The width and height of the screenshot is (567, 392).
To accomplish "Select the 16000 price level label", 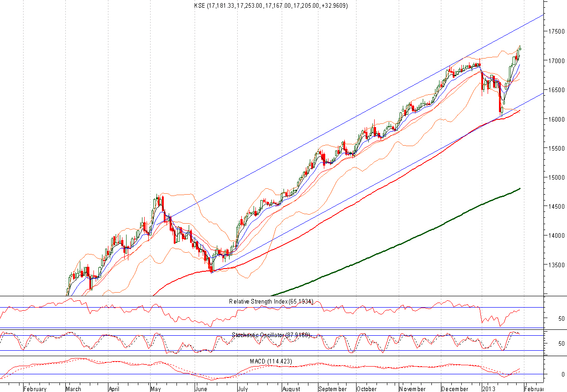I will point(556,119).
